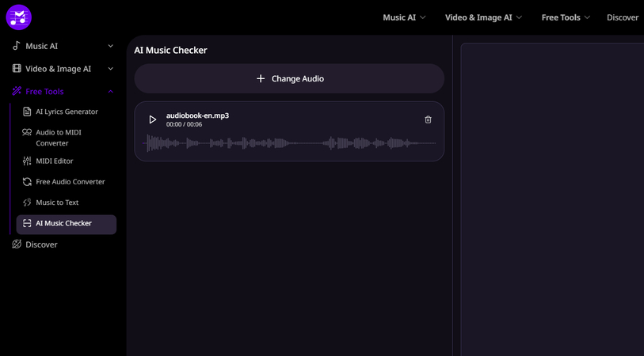Open AI Lyrics Generator tool
This screenshot has height=356, width=644.
pyautogui.click(x=66, y=112)
